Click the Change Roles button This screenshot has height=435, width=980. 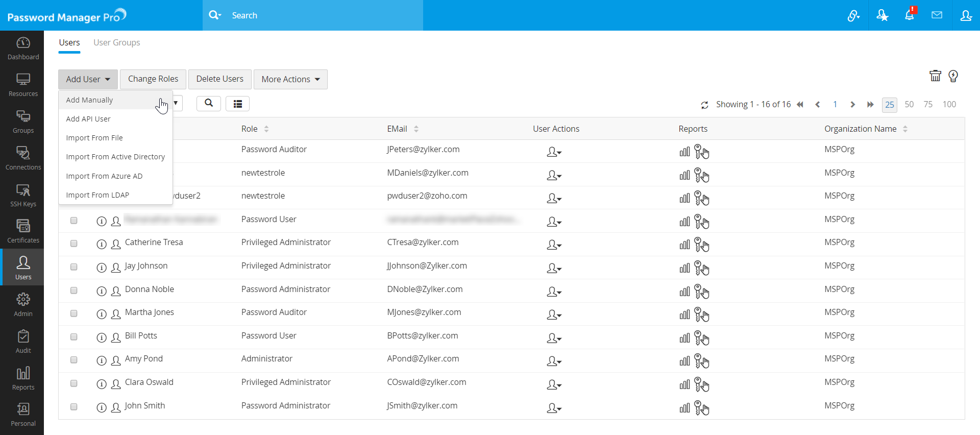coord(153,79)
